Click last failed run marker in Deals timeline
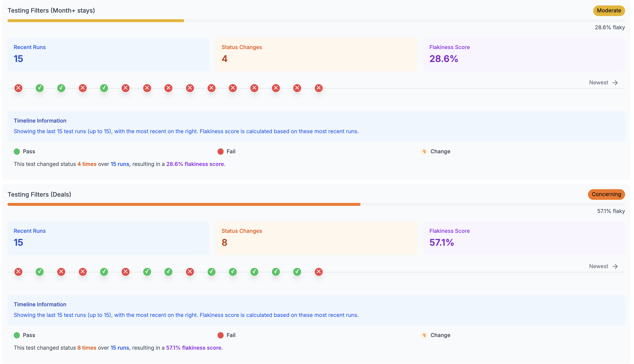Screen dimensions: 634x364 318,272
